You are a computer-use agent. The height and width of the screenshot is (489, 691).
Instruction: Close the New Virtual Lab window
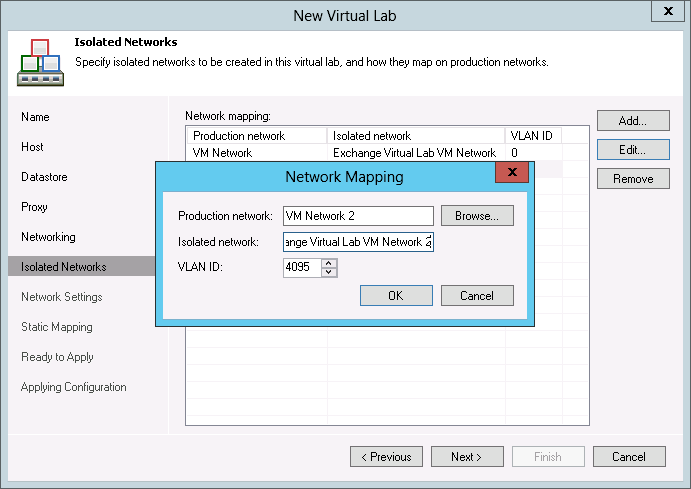tap(668, 11)
